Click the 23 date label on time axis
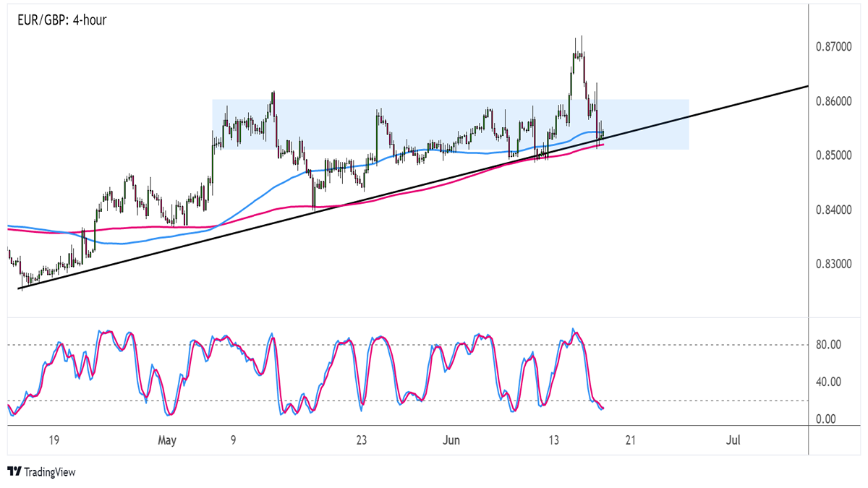 pos(362,440)
